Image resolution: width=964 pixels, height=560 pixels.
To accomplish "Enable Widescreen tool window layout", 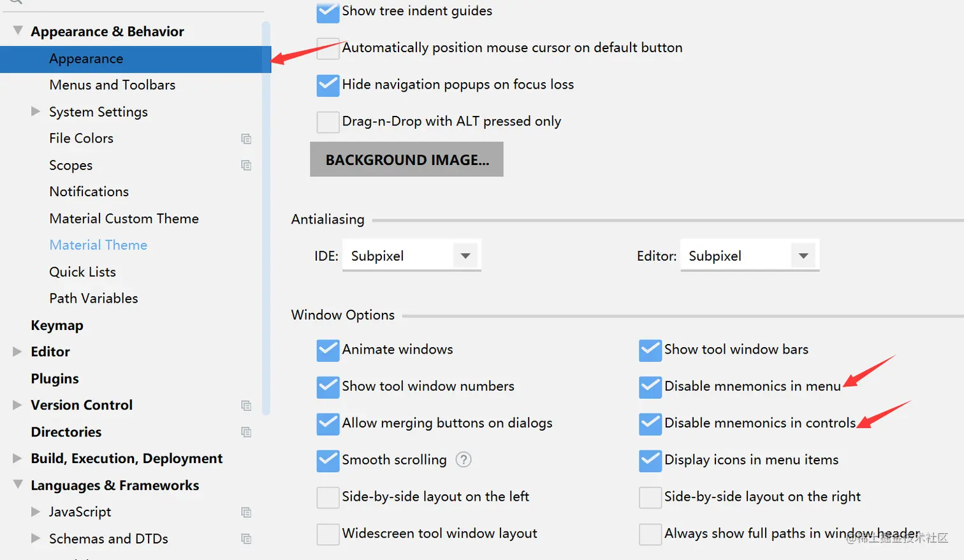I will 328,534.
